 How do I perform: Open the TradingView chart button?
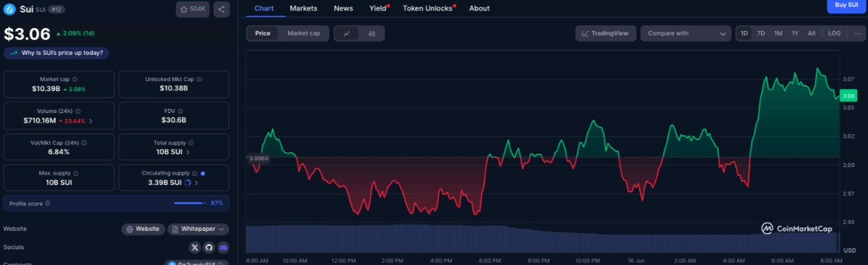coord(605,33)
